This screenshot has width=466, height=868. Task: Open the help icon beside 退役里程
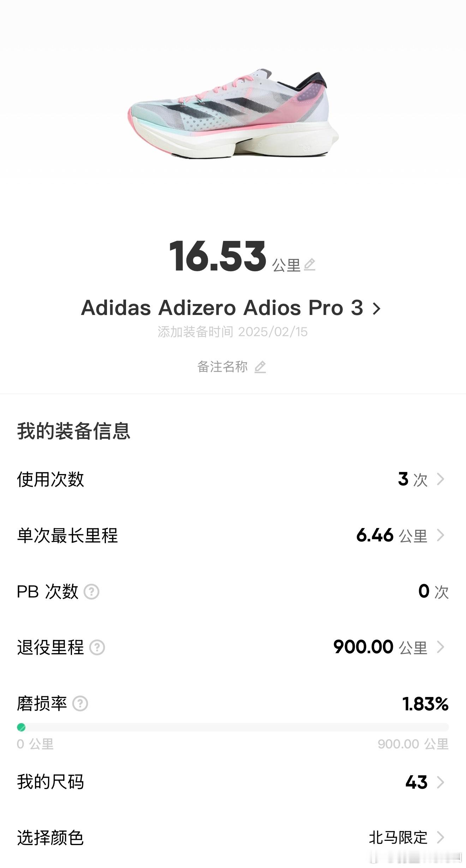click(97, 647)
